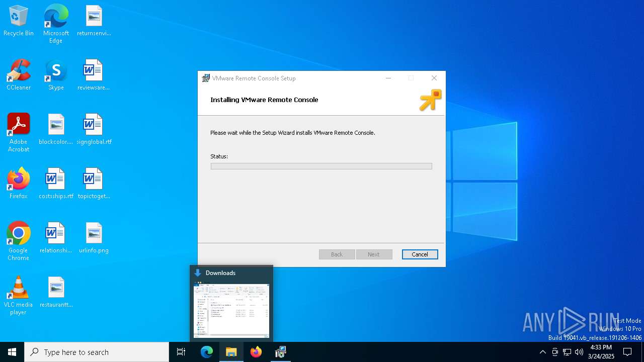Open the taskbar clock showing 4:33 PM
This screenshot has height=362, width=644.
click(x=601, y=352)
